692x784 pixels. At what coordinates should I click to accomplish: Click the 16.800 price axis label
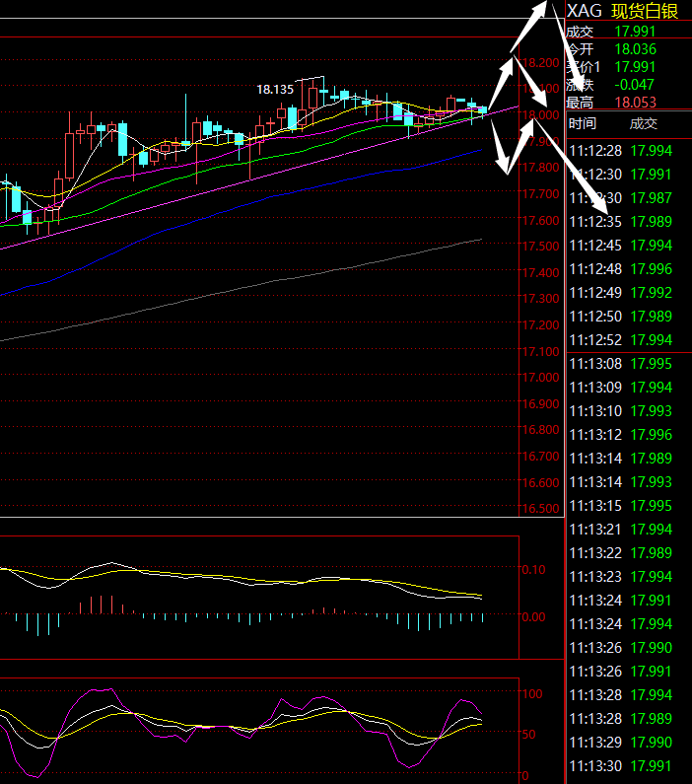click(x=541, y=430)
